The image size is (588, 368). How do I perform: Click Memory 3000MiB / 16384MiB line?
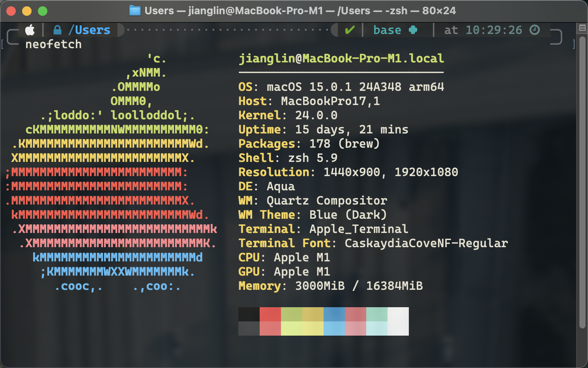tap(331, 286)
